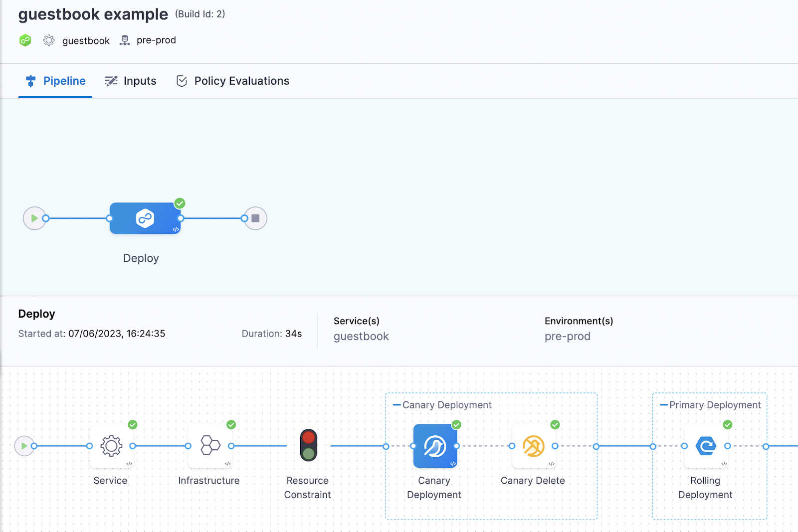Screen dimensions: 798x532
Task: Click the Infrastructure step hexagon icon
Action: coord(209,446)
